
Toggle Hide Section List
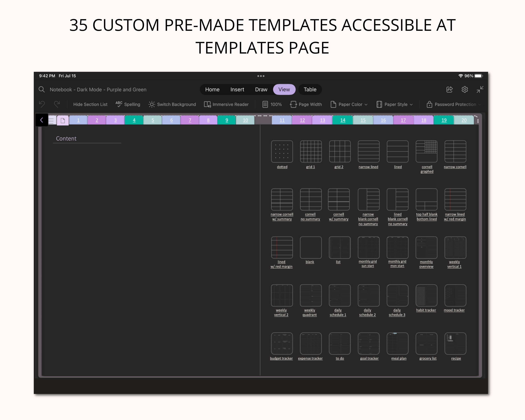[90, 104]
